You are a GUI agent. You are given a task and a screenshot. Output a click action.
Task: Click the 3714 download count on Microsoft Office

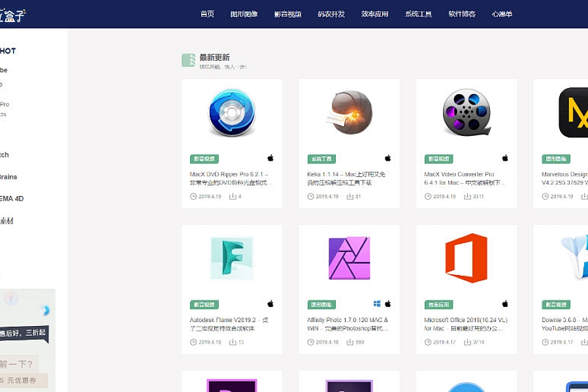point(478,342)
